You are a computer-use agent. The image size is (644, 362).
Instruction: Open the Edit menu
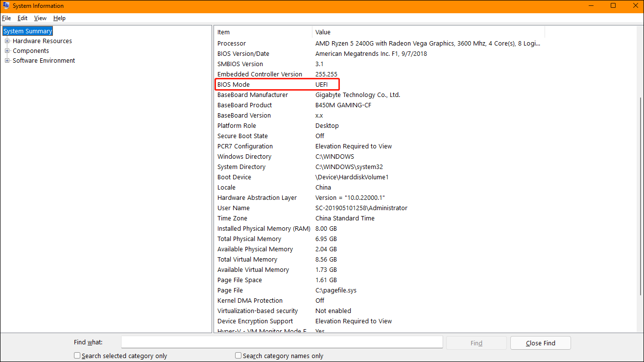[23, 18]
